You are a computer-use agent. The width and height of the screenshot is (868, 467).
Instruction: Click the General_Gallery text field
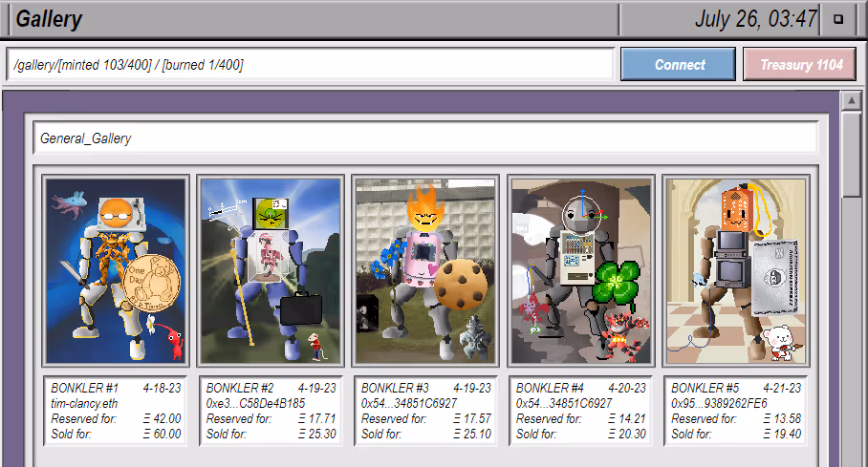(424, 138)
